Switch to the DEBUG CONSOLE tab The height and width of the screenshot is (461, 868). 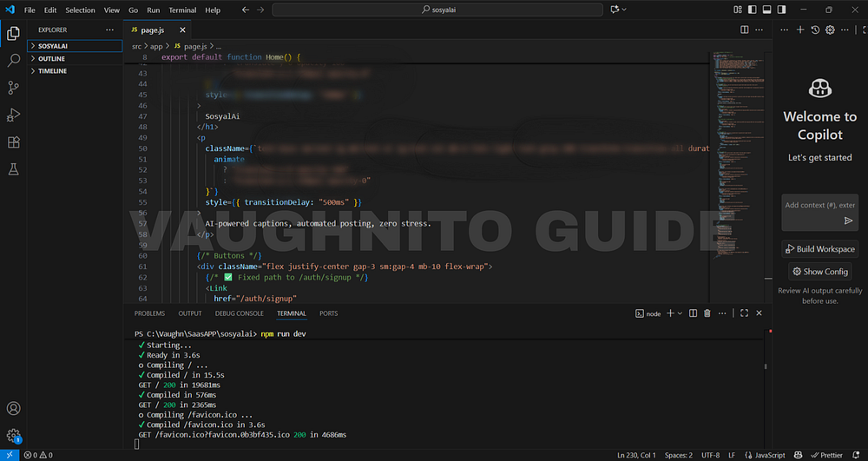240,313
